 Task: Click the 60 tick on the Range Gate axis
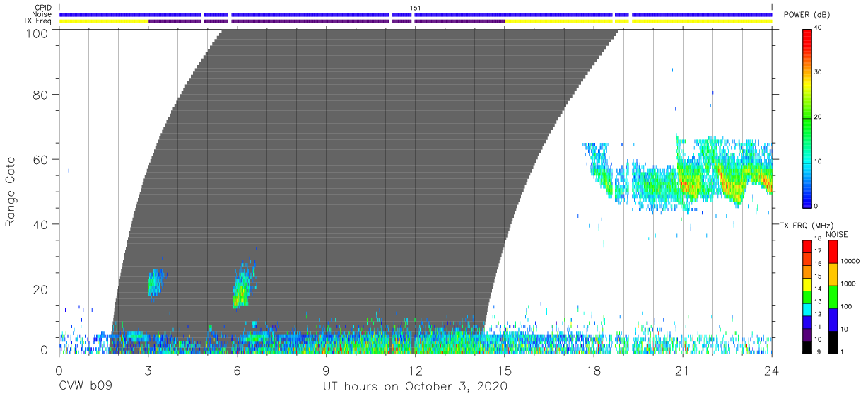tap(42, 159)
